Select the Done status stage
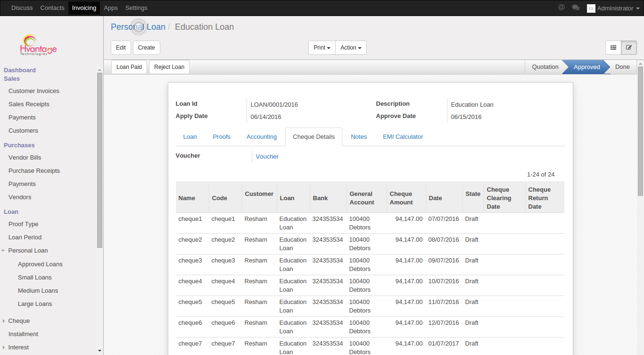The image size is (644, 355). point(622,67)
